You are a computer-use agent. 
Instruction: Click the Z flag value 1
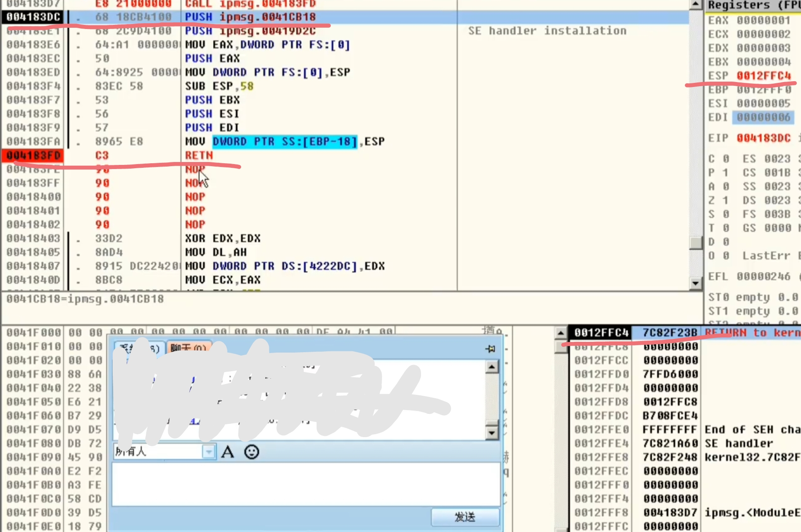point(726,201)
